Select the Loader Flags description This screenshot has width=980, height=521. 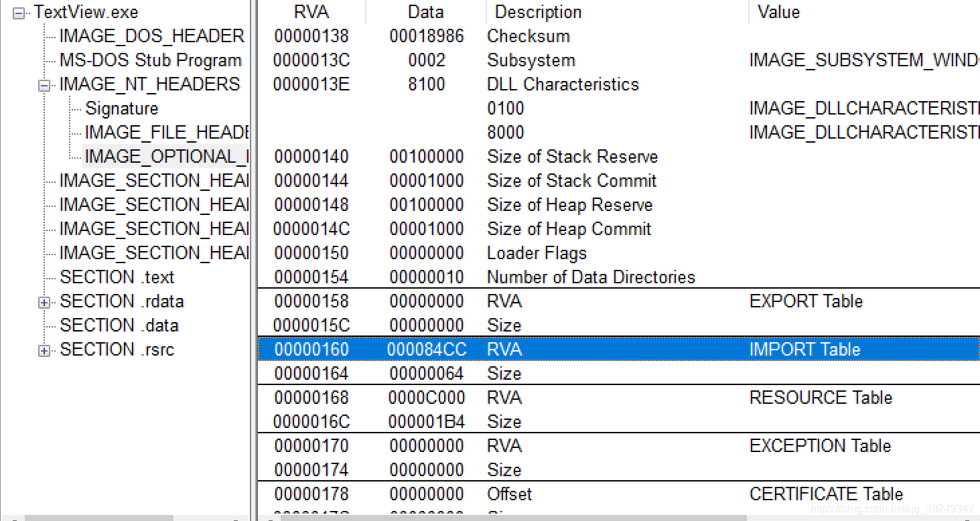[537, 253]
